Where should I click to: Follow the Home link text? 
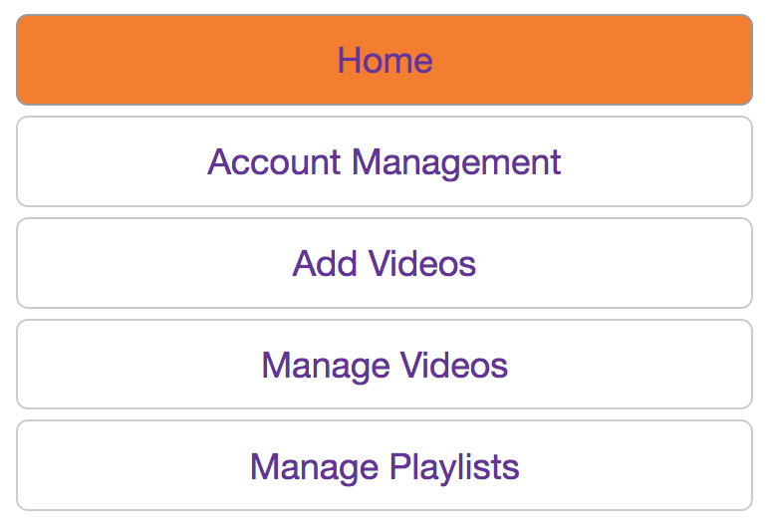tap(385, 61)
